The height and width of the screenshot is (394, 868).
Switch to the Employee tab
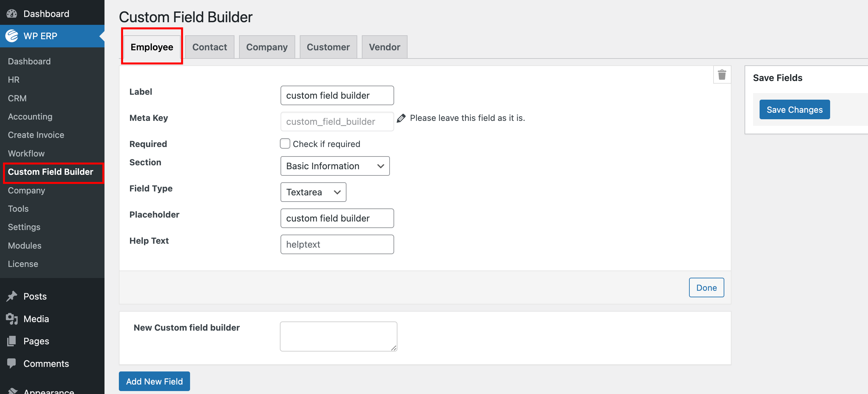click(x=152, y=47)
